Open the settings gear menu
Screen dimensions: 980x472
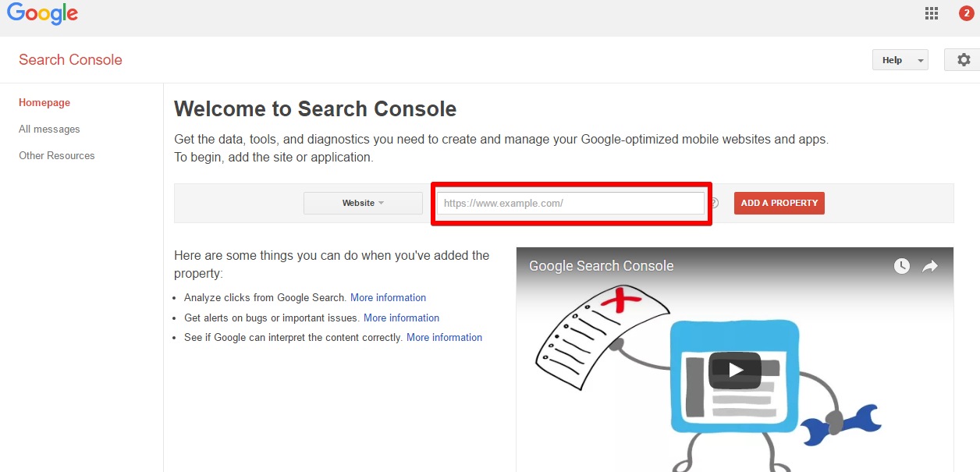click(x=964, y=60)
